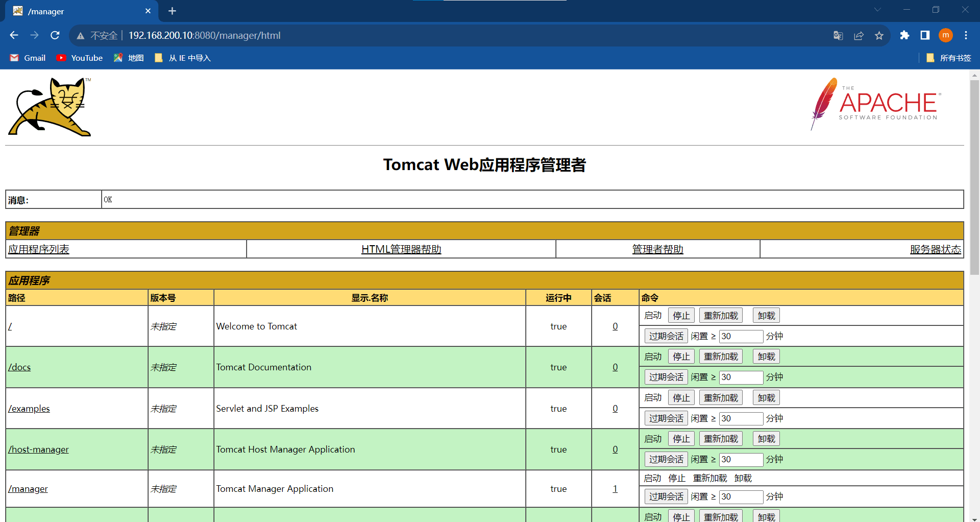The image size is (980, 522).
Task: Open the 从 IE 中导入 bookmark folder
Action: [x=183, y=58]
